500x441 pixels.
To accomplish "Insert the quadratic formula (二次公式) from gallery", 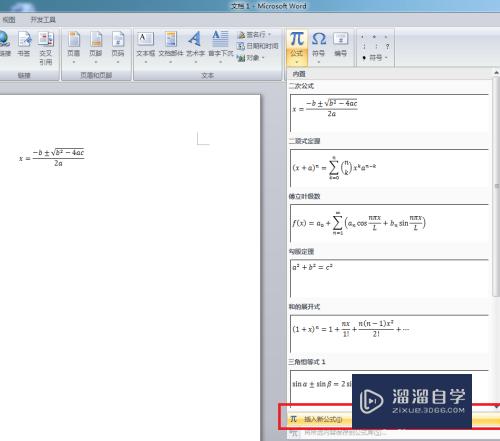I will point(389,113).
